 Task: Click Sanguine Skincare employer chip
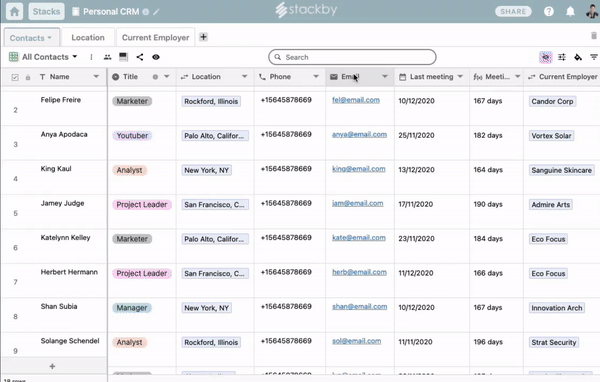[561, 170]
